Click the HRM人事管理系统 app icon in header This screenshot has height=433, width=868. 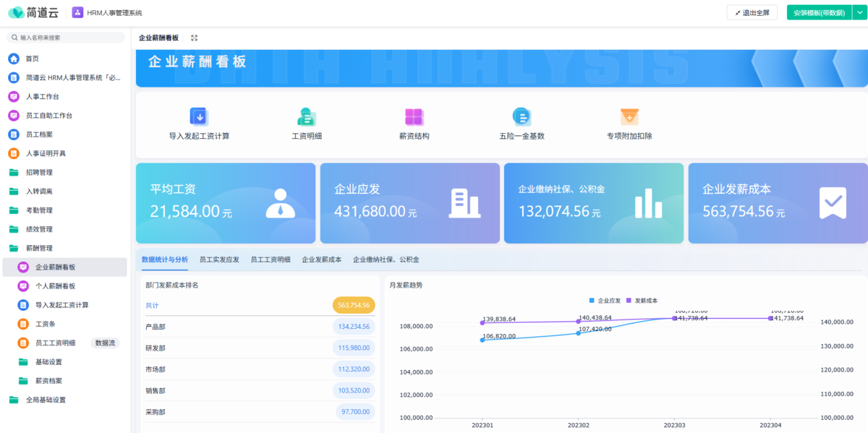click(x=77, y=12)
